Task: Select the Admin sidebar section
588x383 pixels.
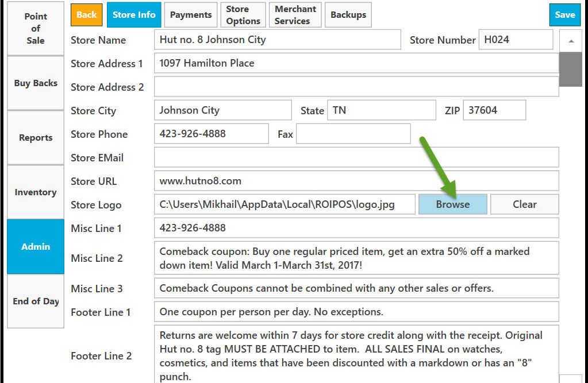Action: (36, 246)
